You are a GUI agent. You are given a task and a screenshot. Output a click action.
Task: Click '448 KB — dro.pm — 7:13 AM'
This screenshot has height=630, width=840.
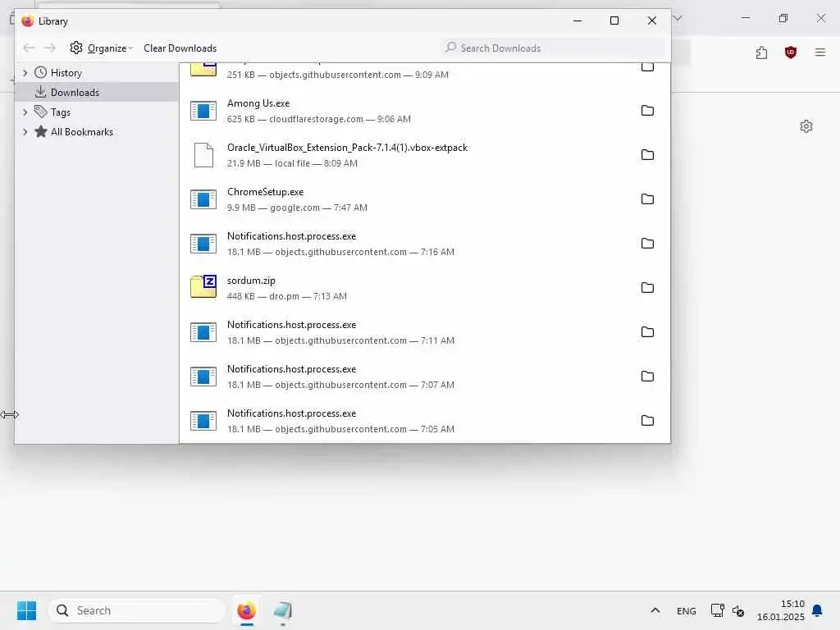[286, 295]
